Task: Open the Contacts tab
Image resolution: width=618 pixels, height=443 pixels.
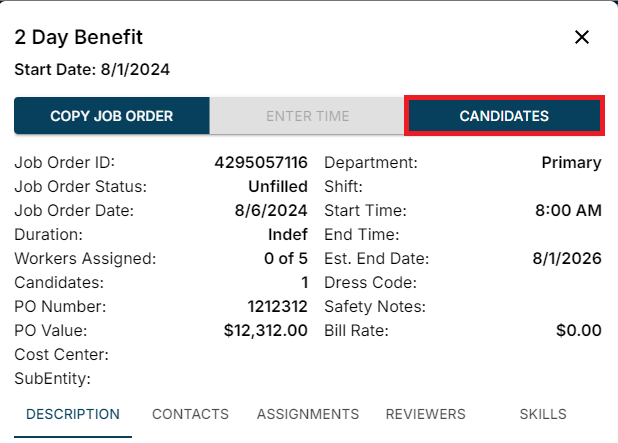Action: [190, 414]
